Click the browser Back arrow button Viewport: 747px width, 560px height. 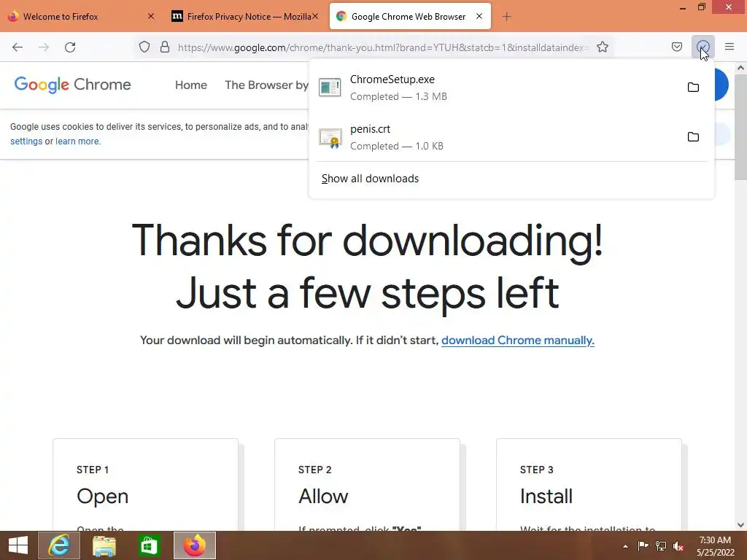(18, 47)
